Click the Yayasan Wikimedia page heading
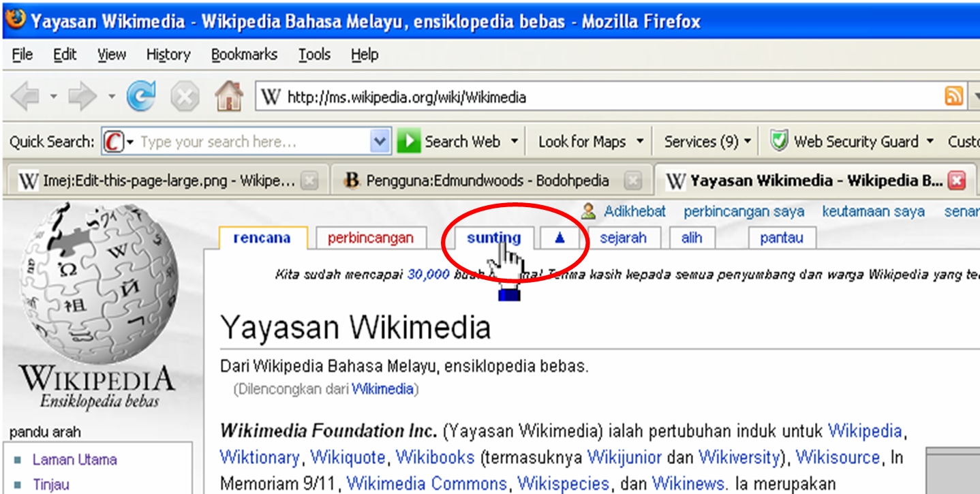This screenshot has height=494, width=980. tap(356, 328)
